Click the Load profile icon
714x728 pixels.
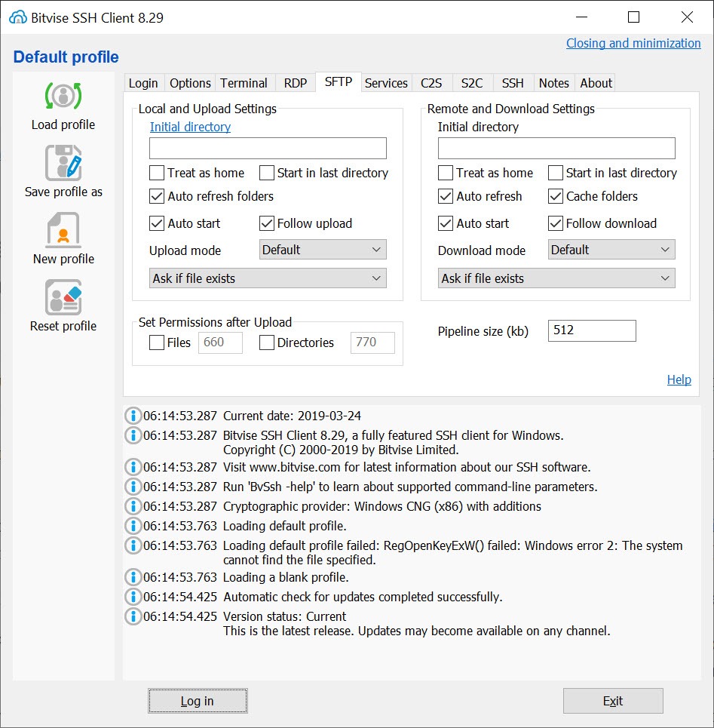point(63,96)
